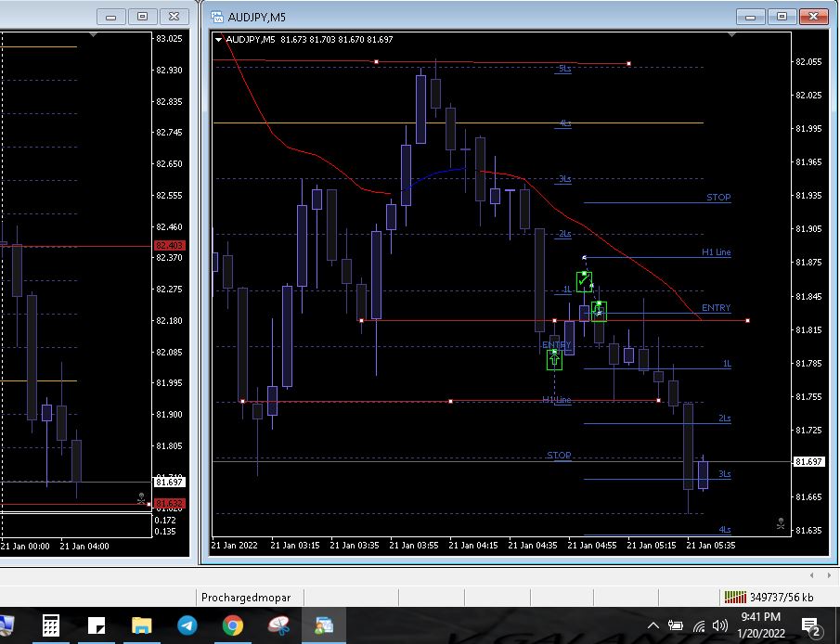Open Telegram from the taskbar
Screen dimensions: 840x644
click(187, 626)
